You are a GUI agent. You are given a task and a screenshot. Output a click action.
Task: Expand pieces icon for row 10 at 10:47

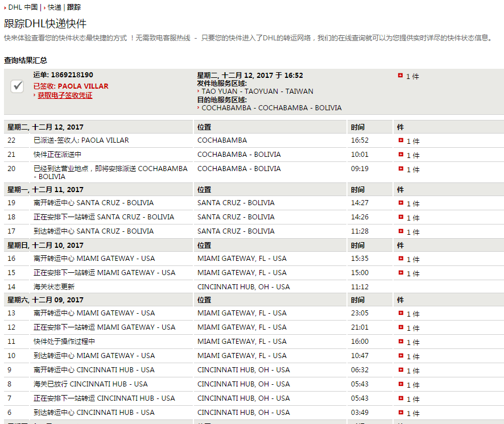click(401, 355)
